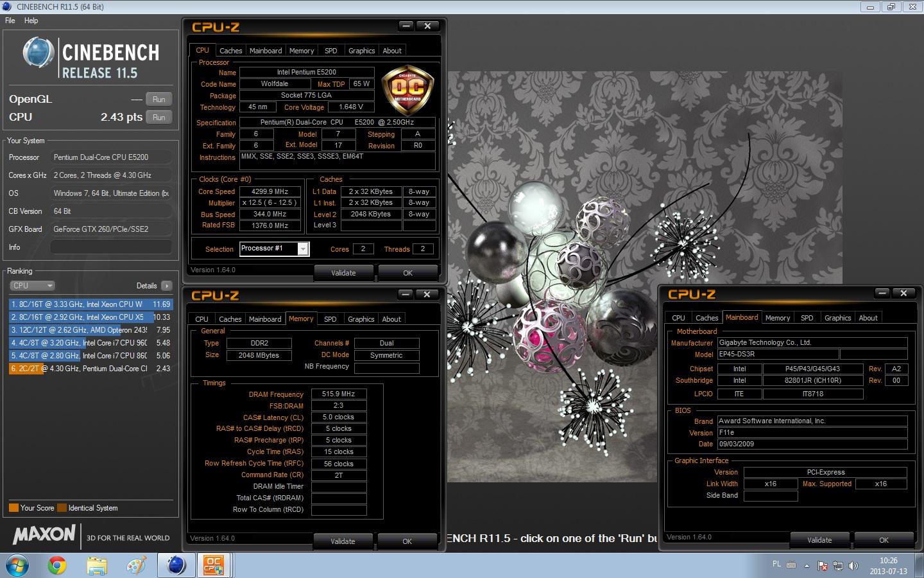Open Cinebench Help menu

(x=31, y=21)
